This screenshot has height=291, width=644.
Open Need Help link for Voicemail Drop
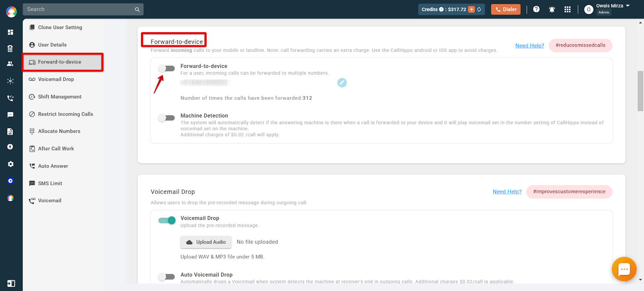(x=507, y=192)
